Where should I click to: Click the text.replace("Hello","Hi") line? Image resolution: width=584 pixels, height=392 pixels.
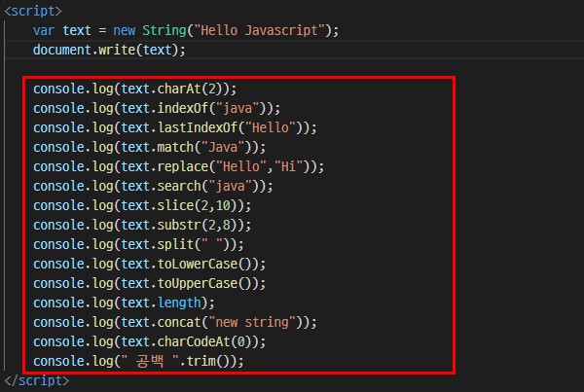[179, 166]
